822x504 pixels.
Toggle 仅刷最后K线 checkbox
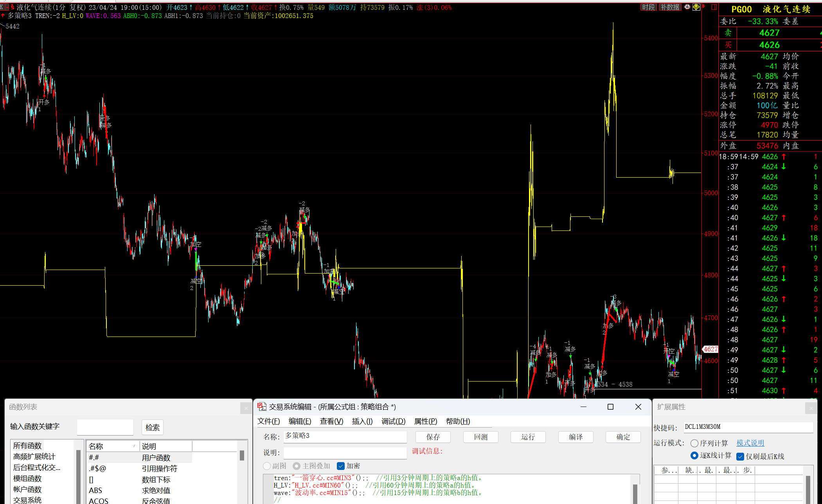(740, 457)
